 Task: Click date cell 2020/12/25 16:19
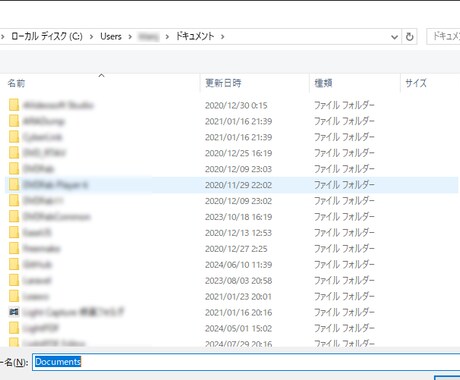coord(238,153)
